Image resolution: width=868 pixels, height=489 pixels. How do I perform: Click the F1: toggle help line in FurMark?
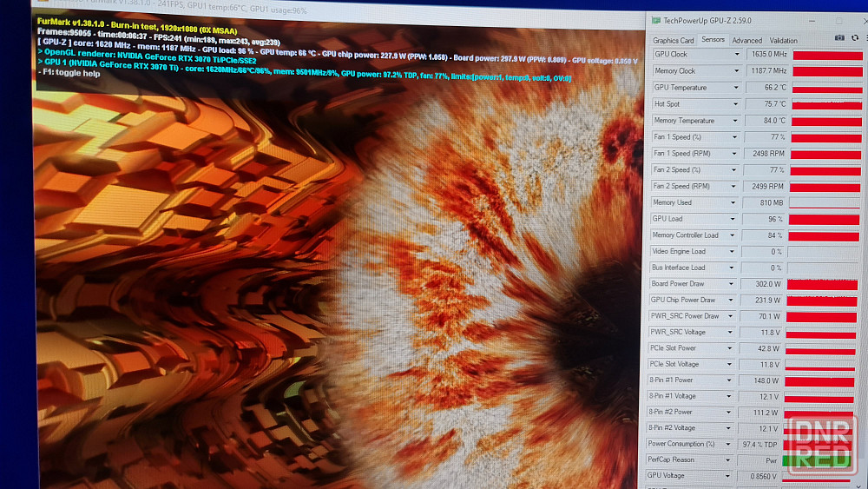click(69, 73)
